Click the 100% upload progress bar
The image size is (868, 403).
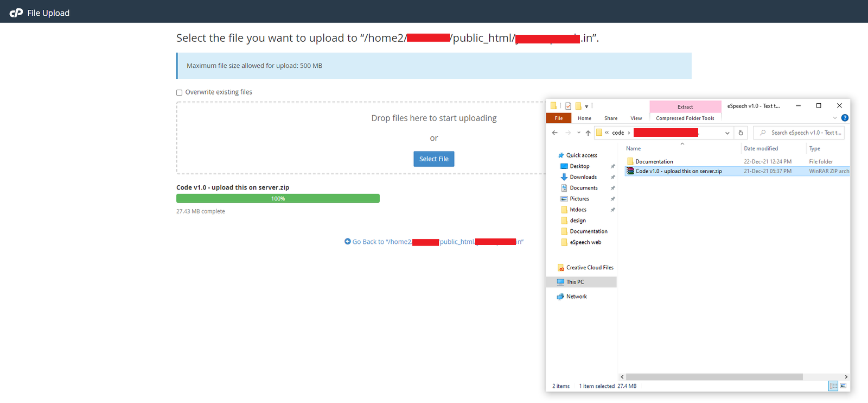tap(278, 199)
